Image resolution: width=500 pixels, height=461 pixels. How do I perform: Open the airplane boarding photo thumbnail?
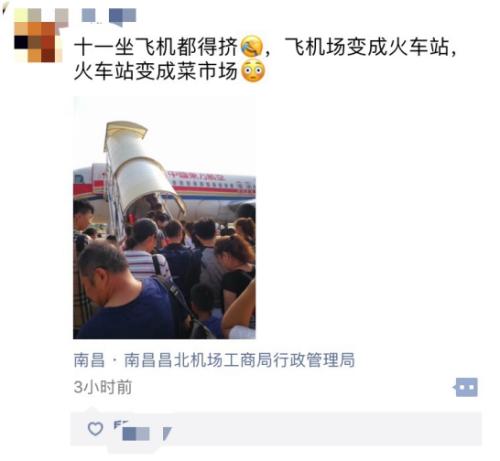click(x=164, y=218)
